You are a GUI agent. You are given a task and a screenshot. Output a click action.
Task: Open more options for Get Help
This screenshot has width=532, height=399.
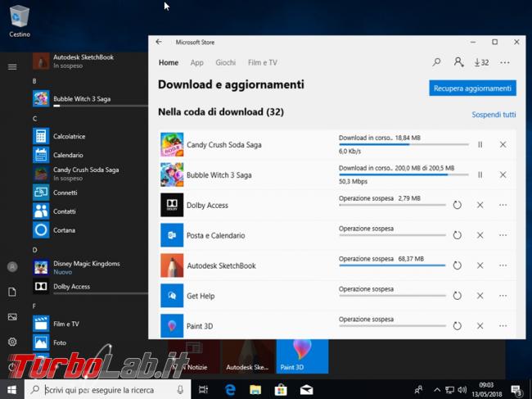(x=503, y=296)
